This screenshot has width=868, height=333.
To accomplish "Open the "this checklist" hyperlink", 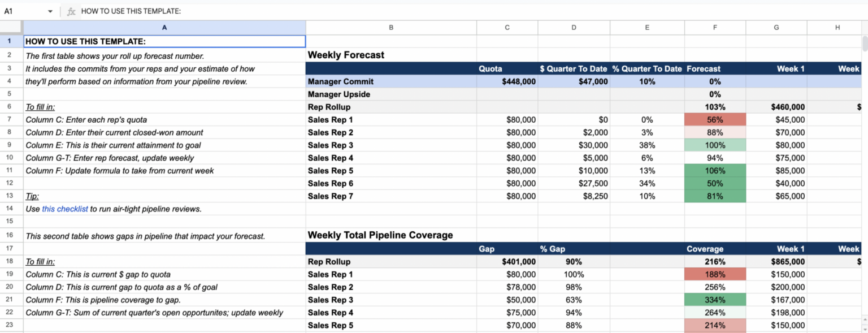I will point(64,209).
